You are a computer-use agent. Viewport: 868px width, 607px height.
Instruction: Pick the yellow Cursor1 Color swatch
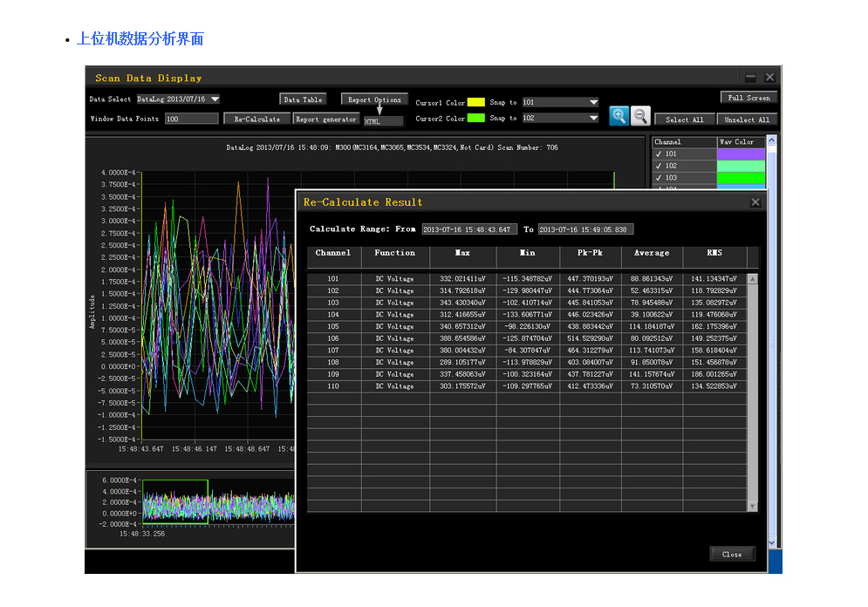475,102
